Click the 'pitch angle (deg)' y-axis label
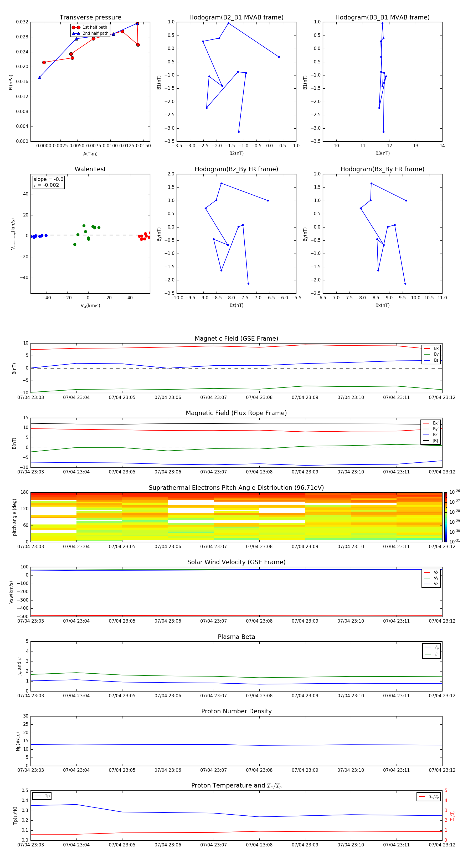This screenshot has width=473, height=868. 14,517
